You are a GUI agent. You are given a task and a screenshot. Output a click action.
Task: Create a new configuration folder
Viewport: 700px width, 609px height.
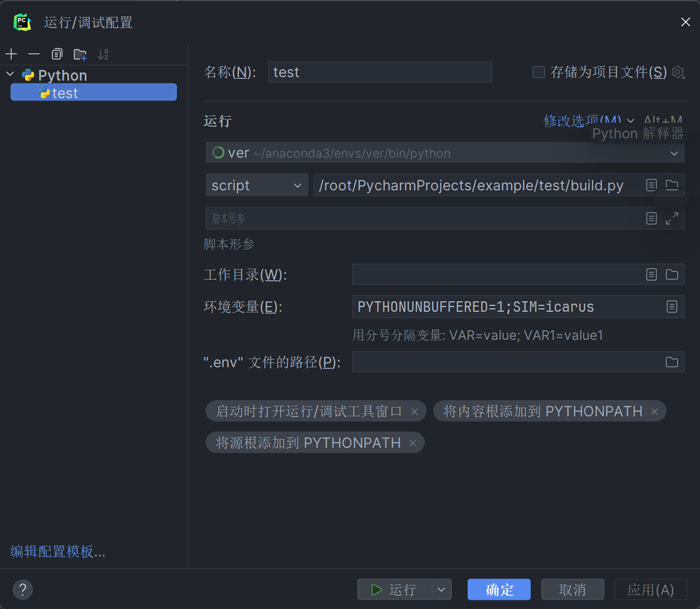(x=80, y=54)
